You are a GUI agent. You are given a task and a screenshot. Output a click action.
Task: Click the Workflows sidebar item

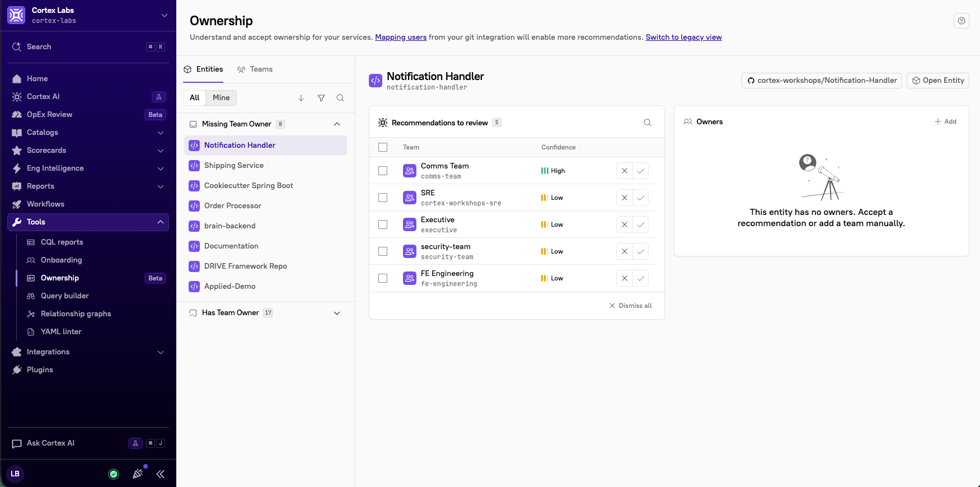(88, 204)
